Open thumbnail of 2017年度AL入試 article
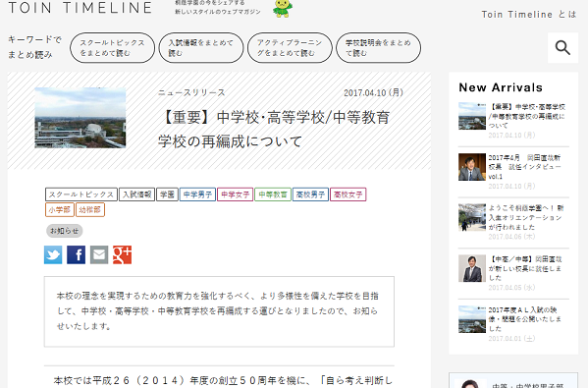 click(x=472, y=319)
